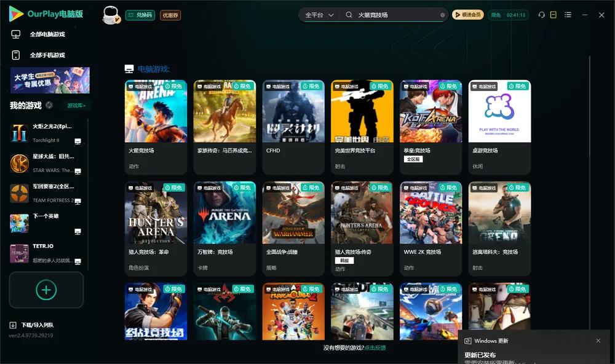
Task: Click the 下一个英雄 game icon
Action: tap(19, 223)
